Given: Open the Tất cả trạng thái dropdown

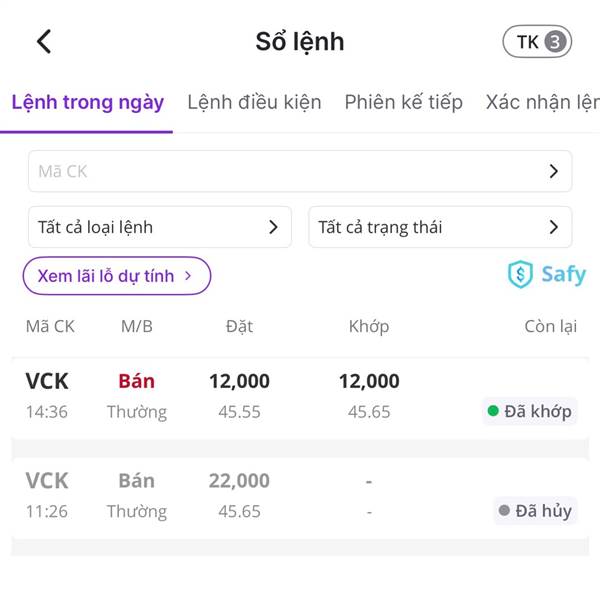Looking at the screenshot, I should pos(440,227).
